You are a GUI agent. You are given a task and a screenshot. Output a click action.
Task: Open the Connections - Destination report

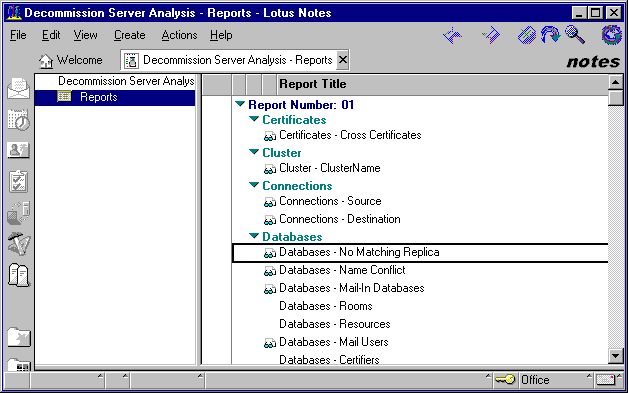[x=340, y=219]
